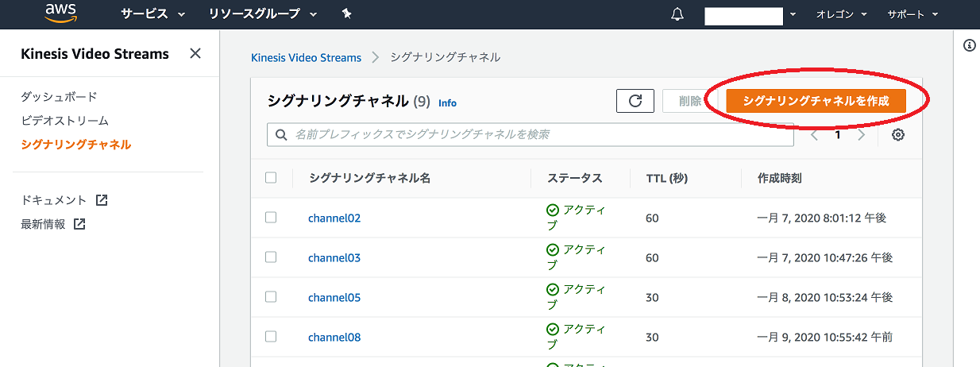This screenshot has height=367, width=980.
Task: Open channel05 link
Action: point(334,297)
